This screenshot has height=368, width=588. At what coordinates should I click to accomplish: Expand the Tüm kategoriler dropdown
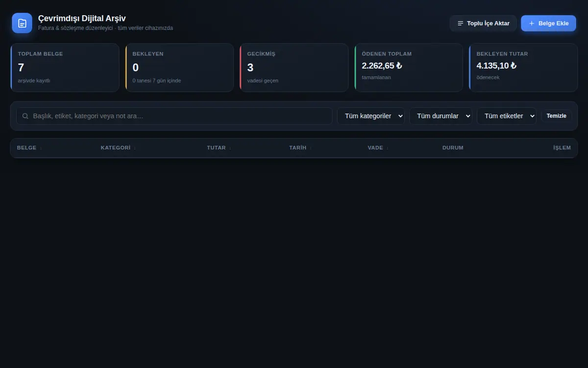[371, 116]
